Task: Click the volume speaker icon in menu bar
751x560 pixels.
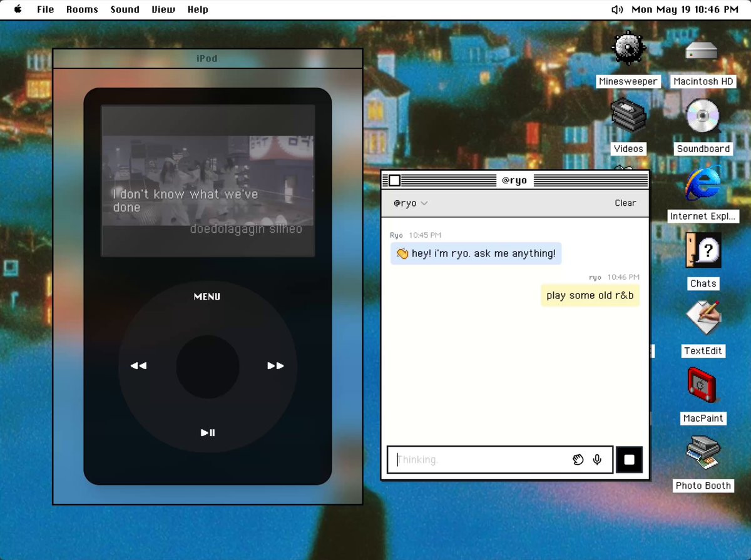Action: pos(616,9)
